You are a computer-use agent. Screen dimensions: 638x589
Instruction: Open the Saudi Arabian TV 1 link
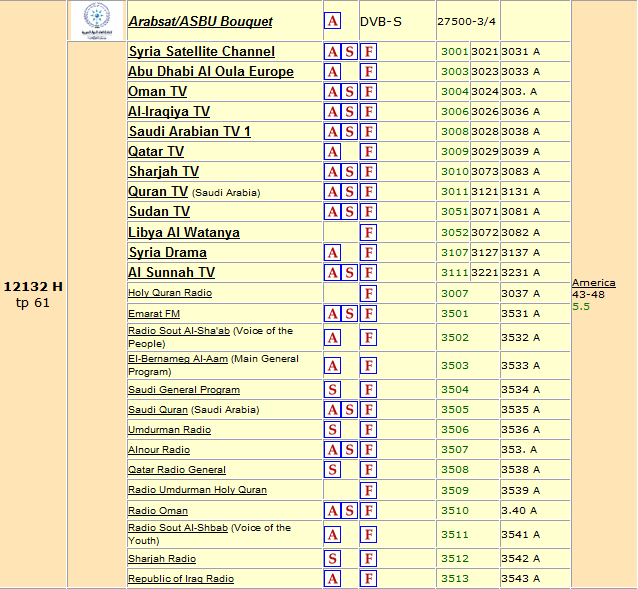pos(190,131)
